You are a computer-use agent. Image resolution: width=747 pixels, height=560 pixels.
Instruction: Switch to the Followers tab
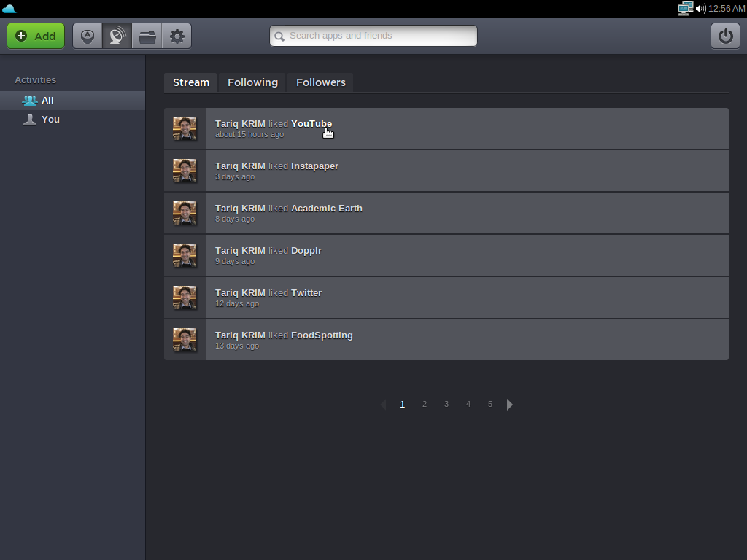click(x=321, y=82)
